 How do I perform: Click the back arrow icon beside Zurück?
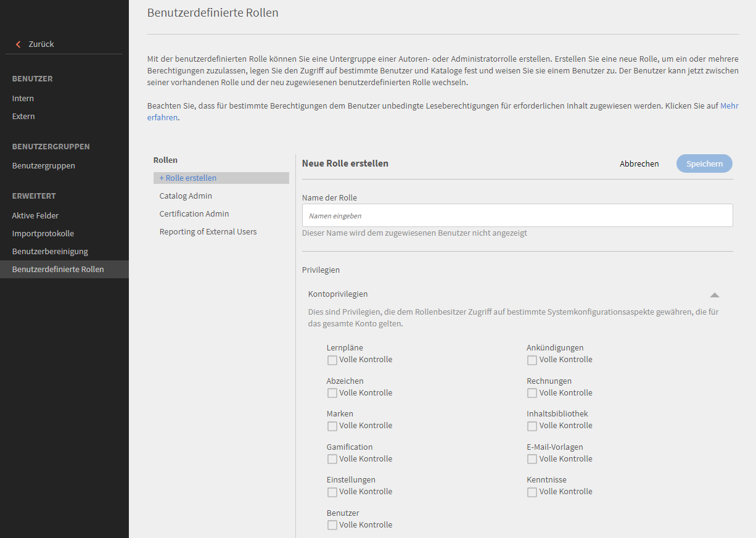[x=18, y=44]
